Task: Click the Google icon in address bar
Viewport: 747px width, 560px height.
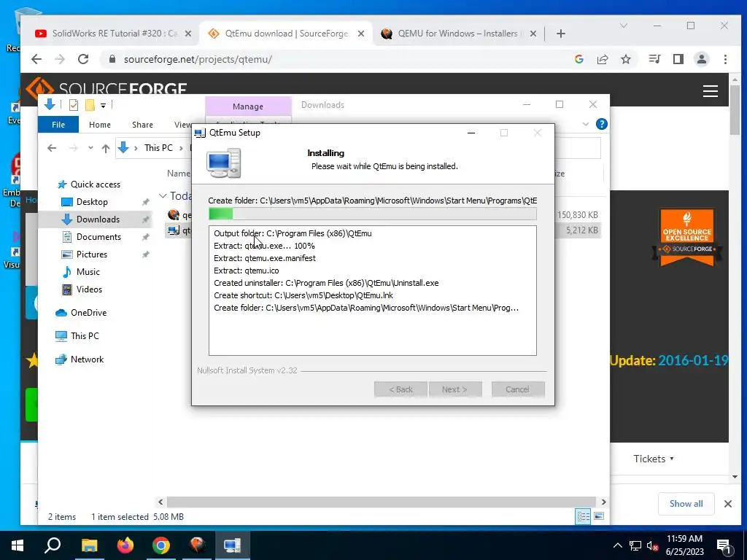Action: click(579, 59)
